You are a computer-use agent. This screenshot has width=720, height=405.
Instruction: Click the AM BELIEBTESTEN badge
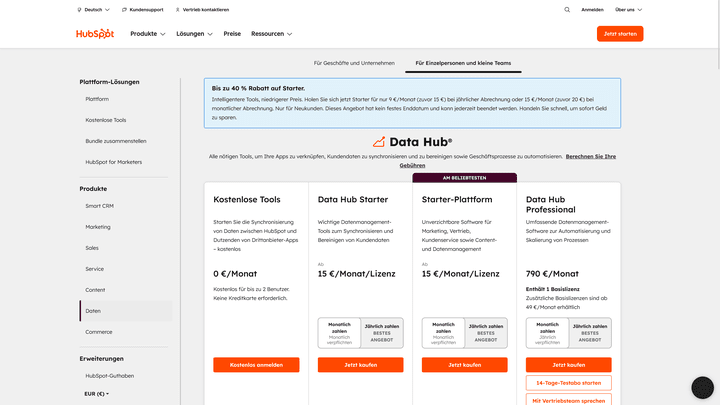tap(464, 178)
